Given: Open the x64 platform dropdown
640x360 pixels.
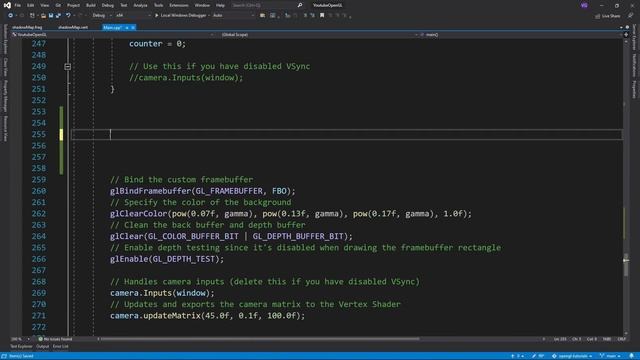Looking at the screenshot, I should pyautogui.click(x=132, y=16).
